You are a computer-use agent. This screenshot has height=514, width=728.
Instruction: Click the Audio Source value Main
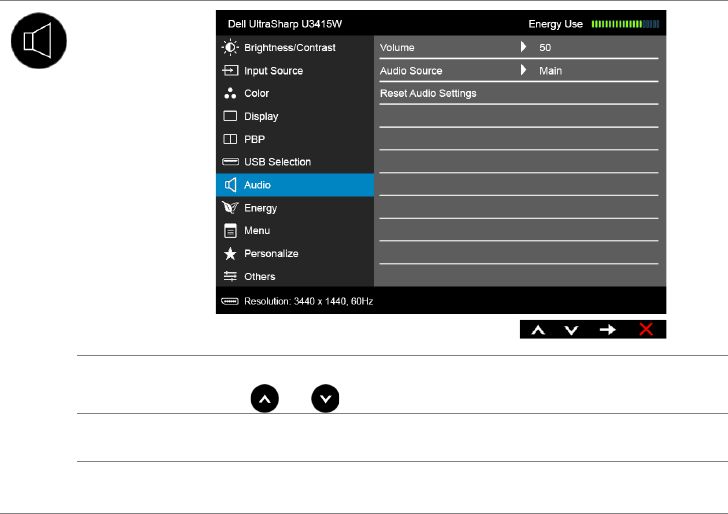pyautogui.click(x=551, y=71)
